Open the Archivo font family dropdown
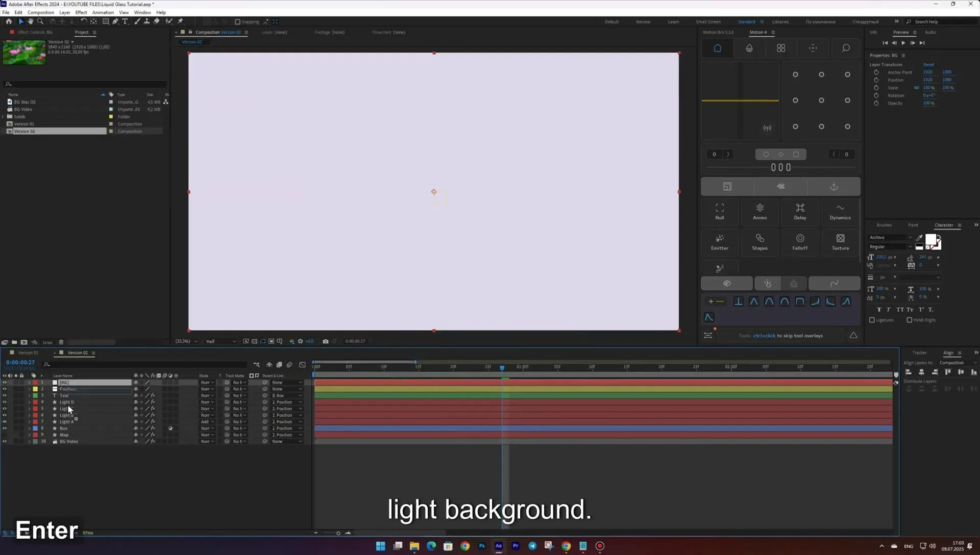 pos(891,237)
